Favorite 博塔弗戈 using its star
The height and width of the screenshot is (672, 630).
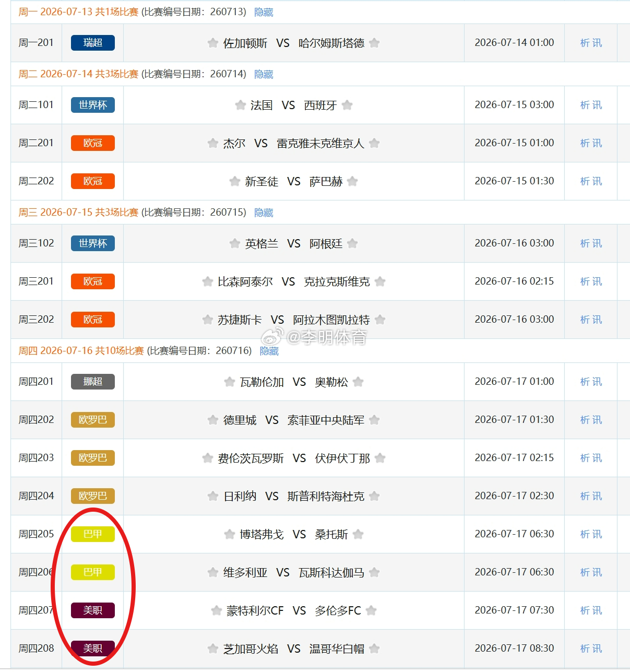[230, 534]
